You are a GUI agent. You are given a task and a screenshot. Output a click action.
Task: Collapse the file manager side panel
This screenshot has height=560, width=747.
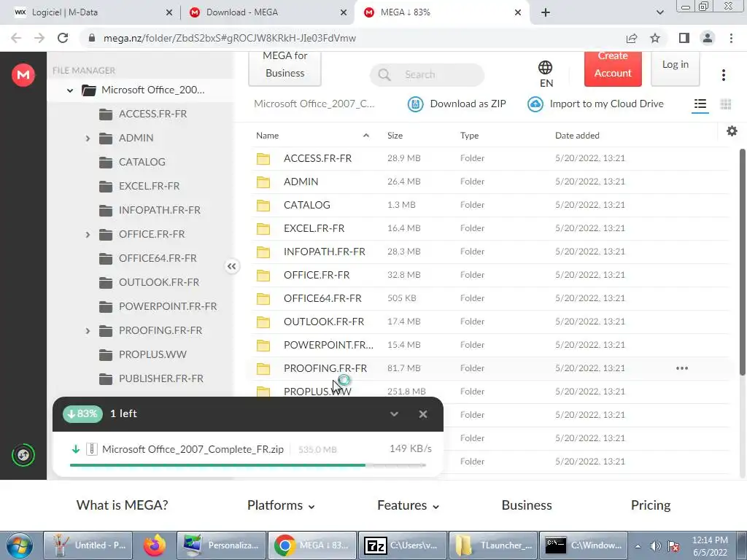tap(231, 266)
